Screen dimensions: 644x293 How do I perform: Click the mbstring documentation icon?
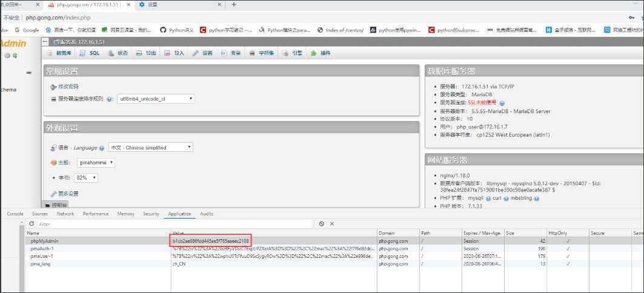coord(536,198)
